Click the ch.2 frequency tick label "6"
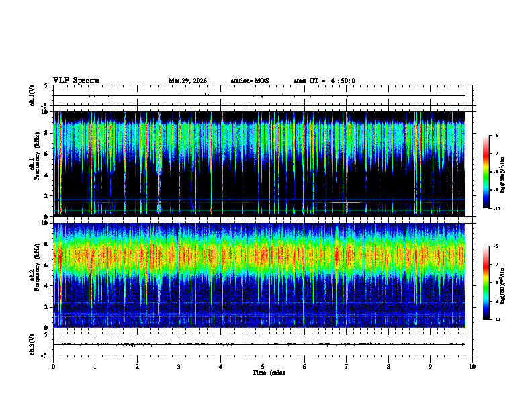Screen dimensions: 532x411 47,265
